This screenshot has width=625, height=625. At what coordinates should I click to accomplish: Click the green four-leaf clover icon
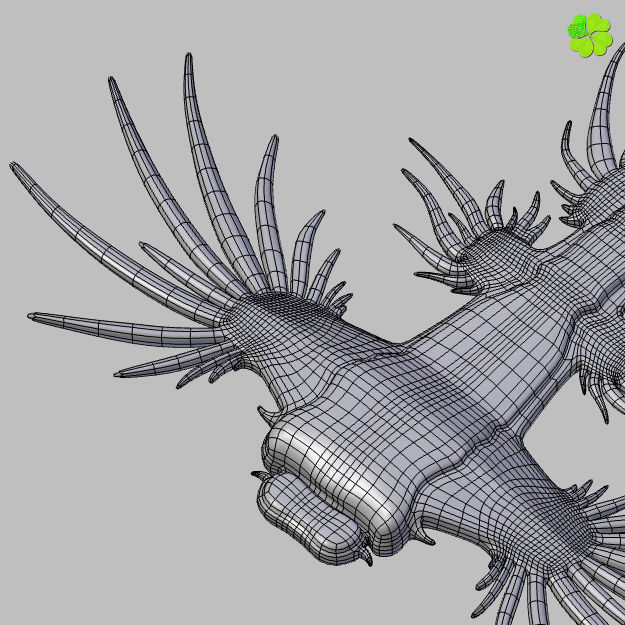tap(590, 35)
